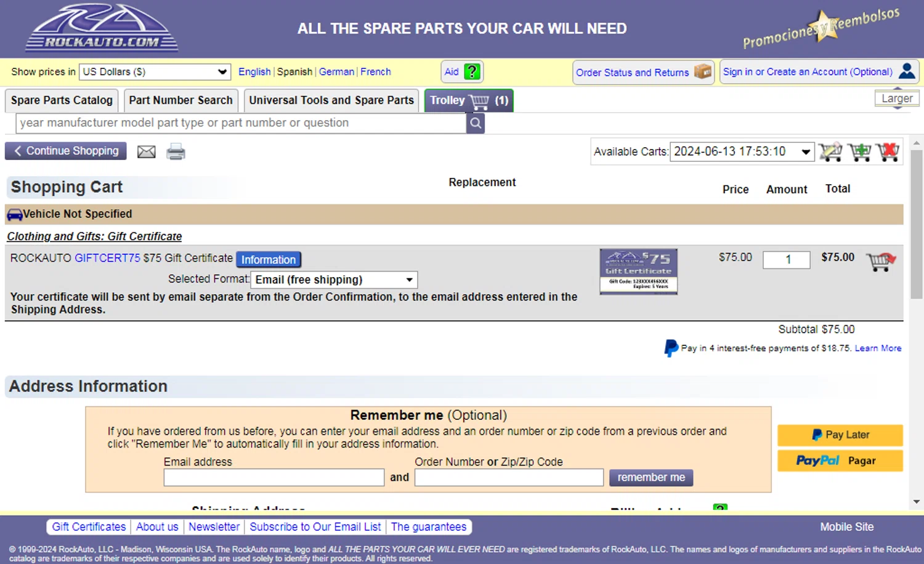Click Sign in or Create an Account

click(x=819, y=72)
